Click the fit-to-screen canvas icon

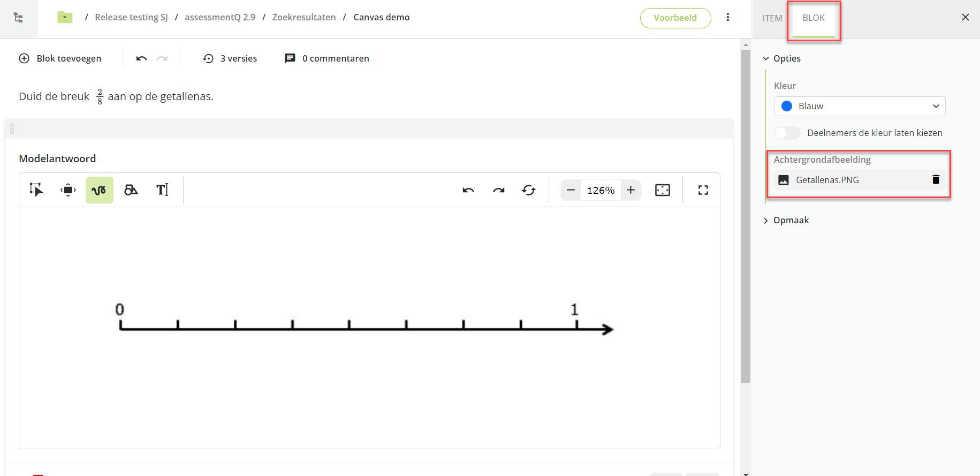coord(662,190)
